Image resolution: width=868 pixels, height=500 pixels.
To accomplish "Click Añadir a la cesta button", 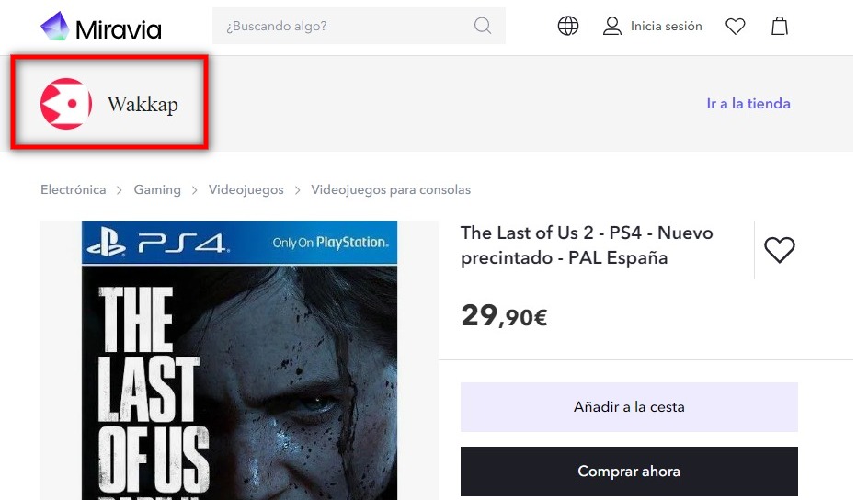I will click(x=629, y=407).
